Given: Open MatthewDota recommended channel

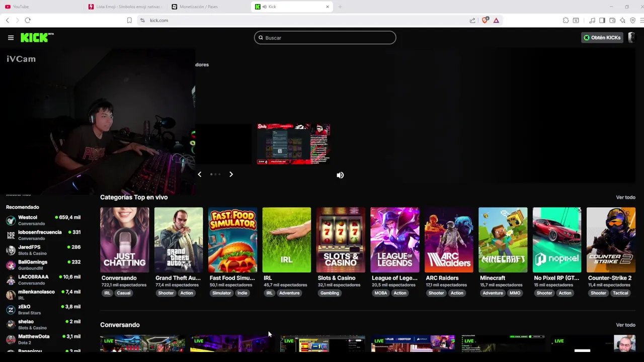Looking at the screenshot, I should tap(43, 339).
